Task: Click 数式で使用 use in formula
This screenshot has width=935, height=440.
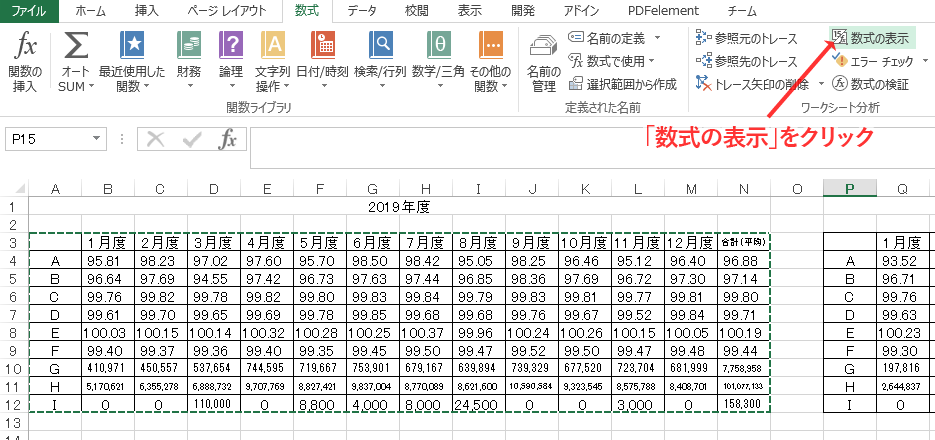Action: [x=607, y=60]
